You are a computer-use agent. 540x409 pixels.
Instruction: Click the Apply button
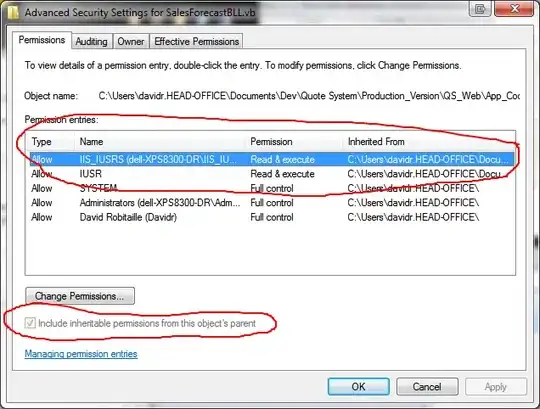(496, 387)
